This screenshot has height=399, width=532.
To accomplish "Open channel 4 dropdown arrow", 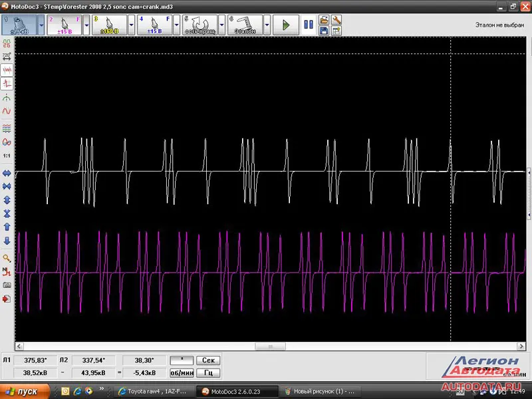I will tap(176, 25).
